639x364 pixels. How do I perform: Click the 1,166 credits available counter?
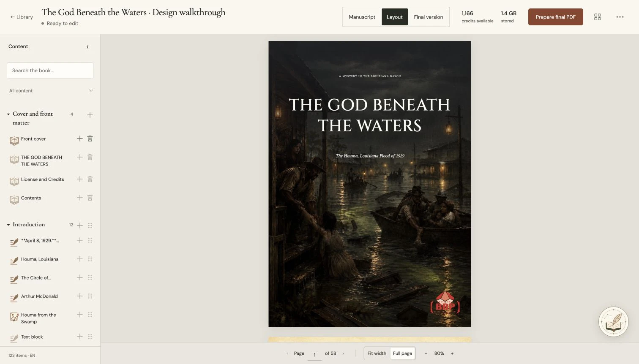(477, 17)
